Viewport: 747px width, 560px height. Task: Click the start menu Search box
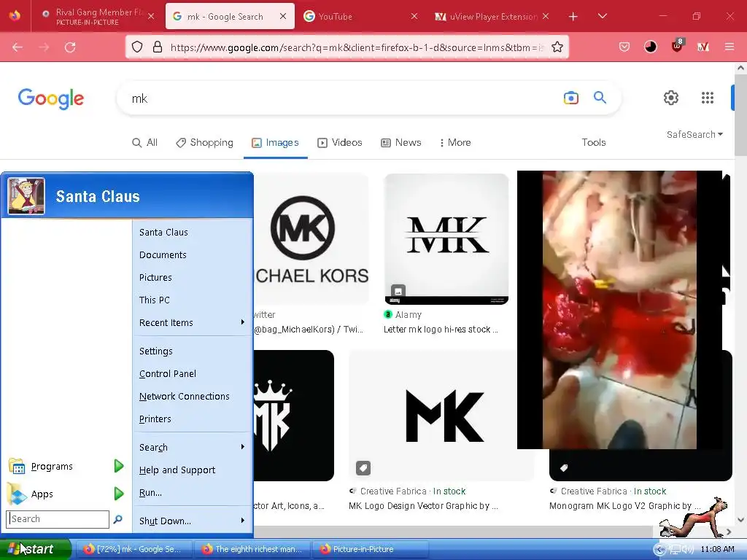pos(58,519)
